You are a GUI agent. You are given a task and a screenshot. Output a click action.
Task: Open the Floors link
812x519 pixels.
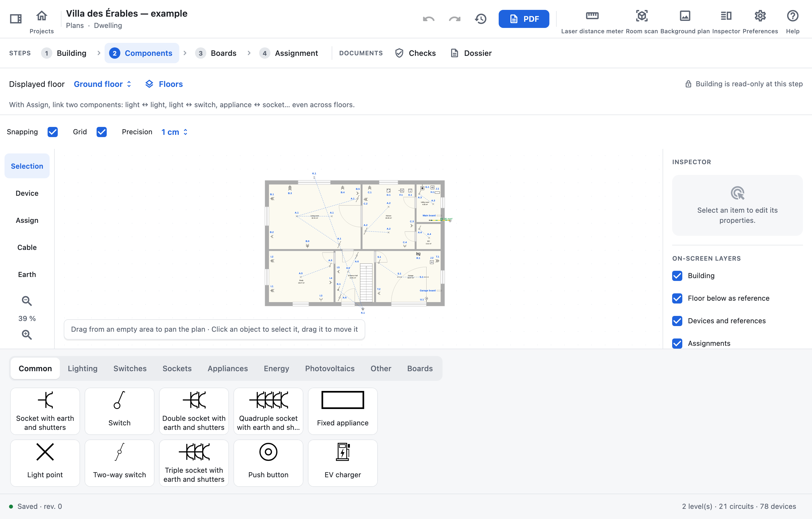(164, 84)
